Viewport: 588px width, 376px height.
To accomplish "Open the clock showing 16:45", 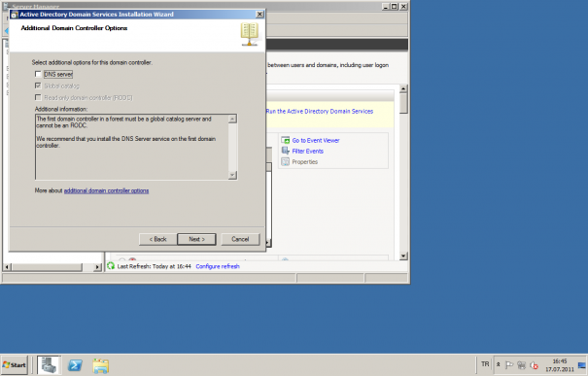I will 560,365.
